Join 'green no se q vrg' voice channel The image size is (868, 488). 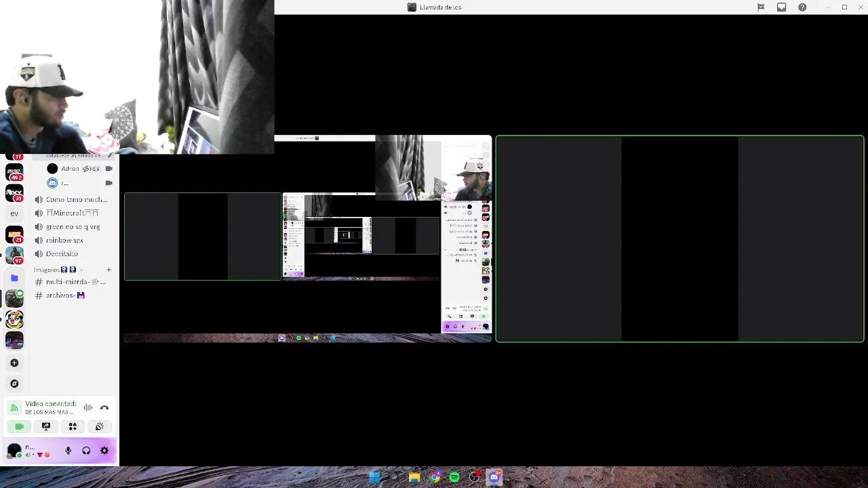tap(73, 226)
